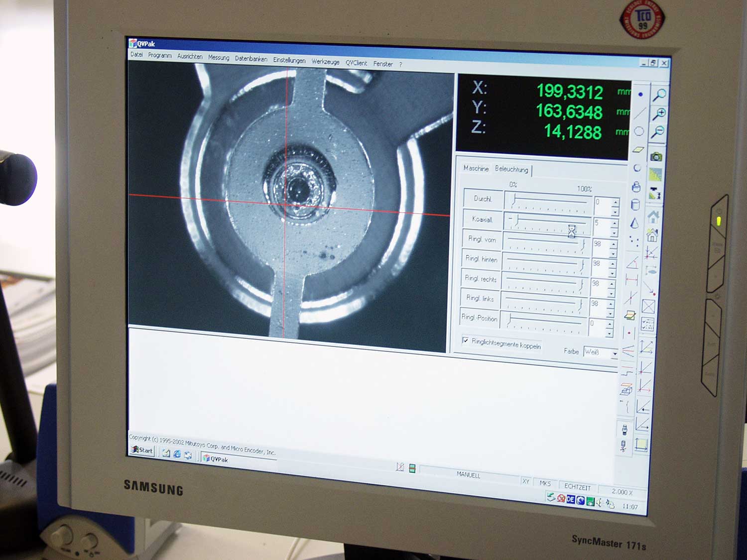Click the MANUELL status bar field
Image resolution: width=747 pixels, height=560 pixels.
tap(469, 475)
